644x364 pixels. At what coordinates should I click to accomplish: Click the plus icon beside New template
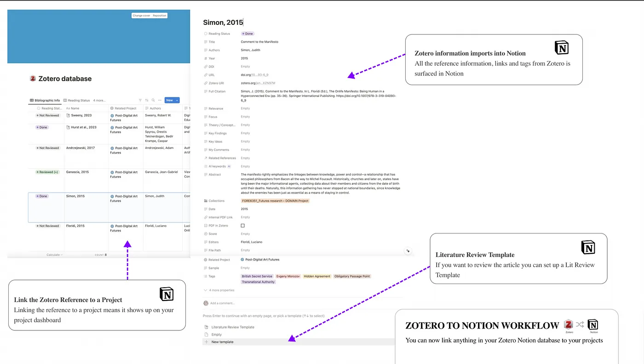click(x=207, y=342)
